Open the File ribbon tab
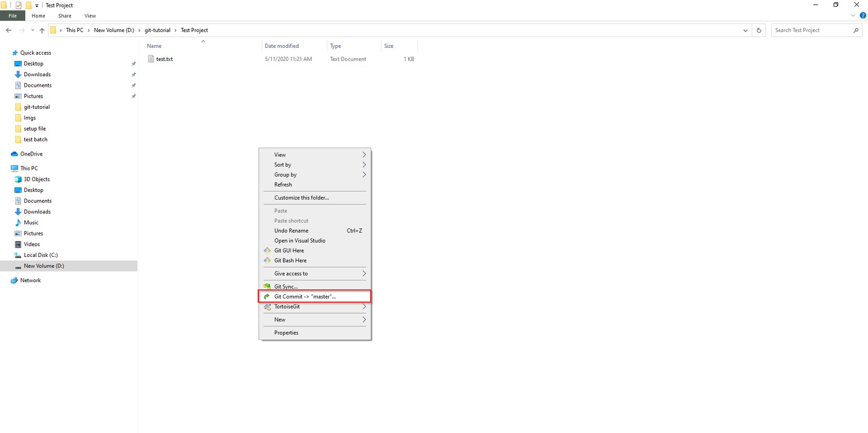The image size is (868, 433). point(13,16)
